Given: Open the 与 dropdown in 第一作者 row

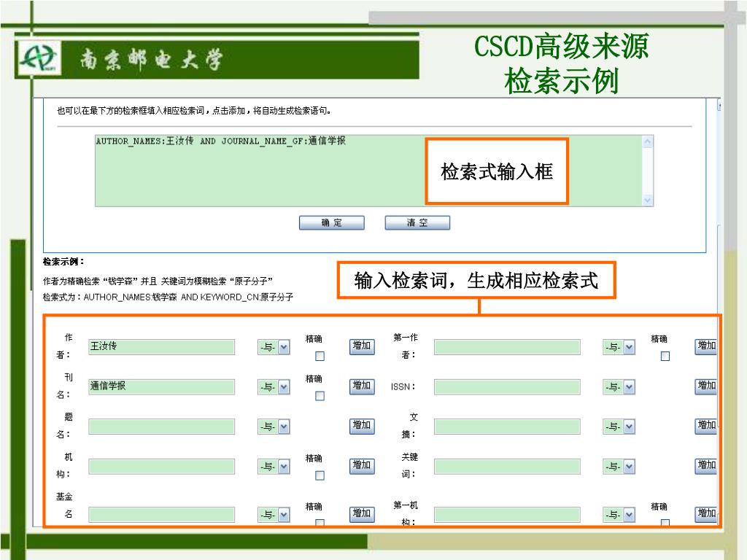Looking at the screenshot, I should pyautogui.click(x=619, y=347).
